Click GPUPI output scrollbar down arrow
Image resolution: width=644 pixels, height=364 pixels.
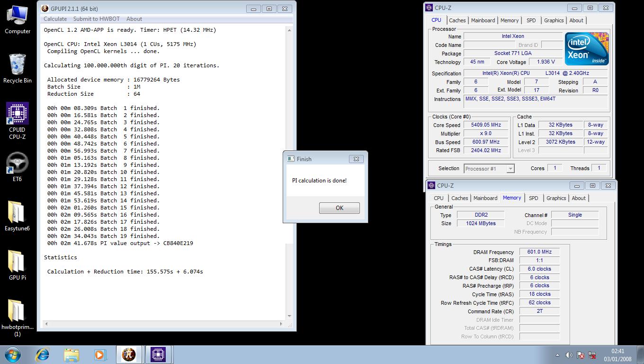tap(289, 316)
